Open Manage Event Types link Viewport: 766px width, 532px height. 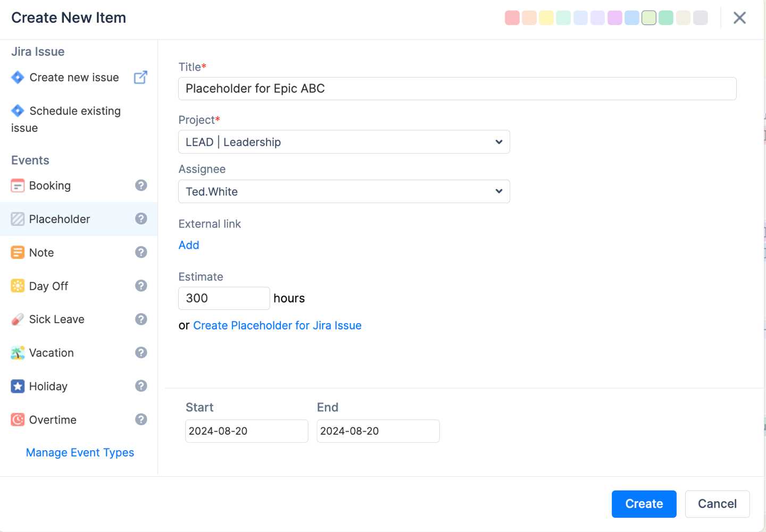coord(80,453)
